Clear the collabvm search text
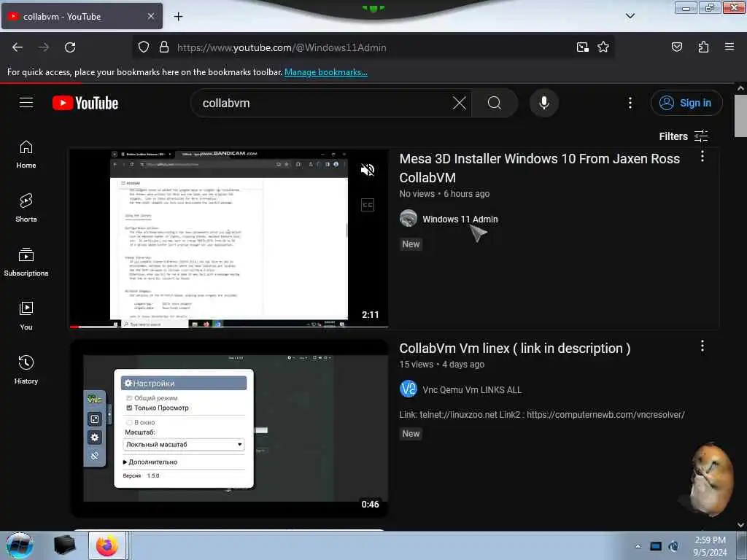 pos(460,103)
